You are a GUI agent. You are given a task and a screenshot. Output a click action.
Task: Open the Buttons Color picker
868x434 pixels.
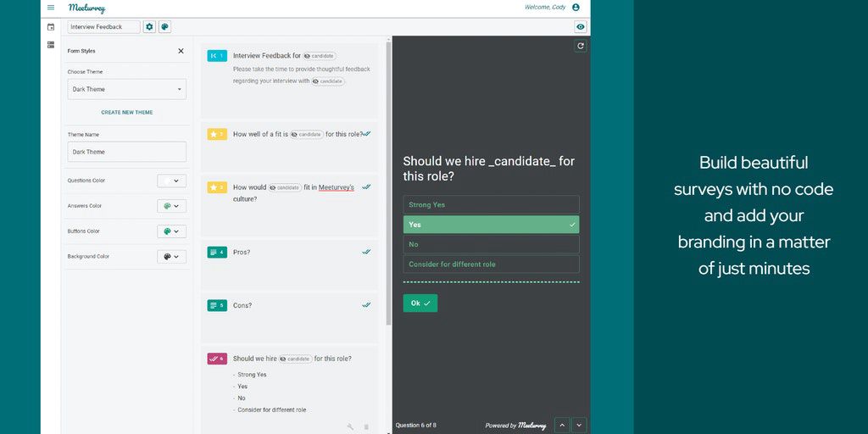[171, 231]
